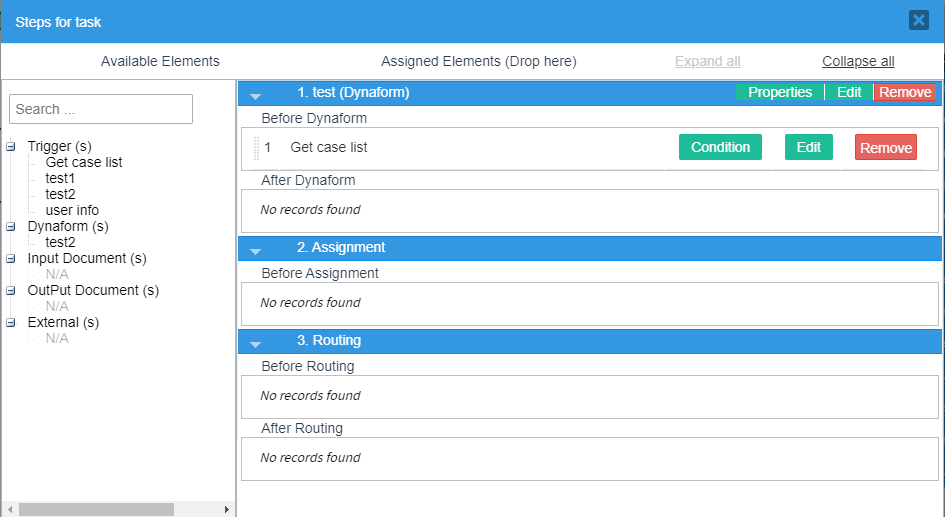Remove the test Dynaform step
This screenshot has height=517, width=945.
pos(905,93)
